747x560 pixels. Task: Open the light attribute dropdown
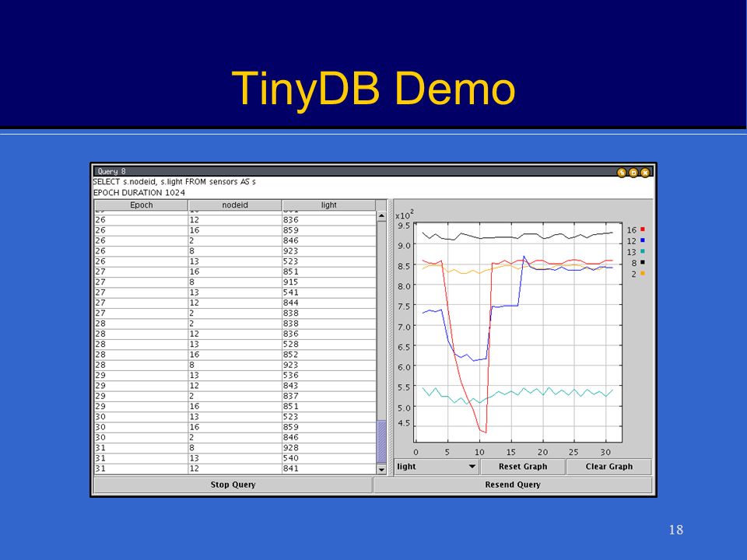pyautogui.click(x=437, y=467)
